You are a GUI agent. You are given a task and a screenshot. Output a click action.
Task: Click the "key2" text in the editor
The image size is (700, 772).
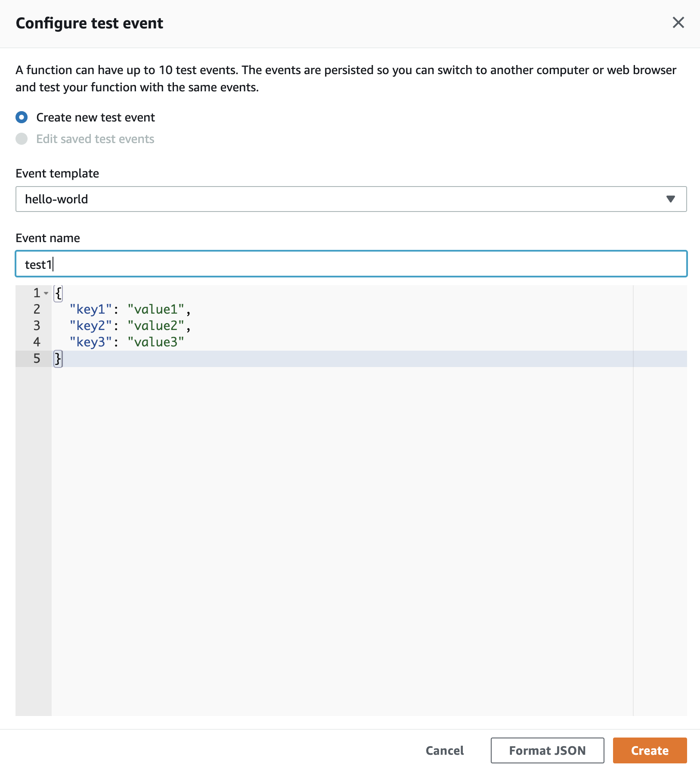coord(91,326)
